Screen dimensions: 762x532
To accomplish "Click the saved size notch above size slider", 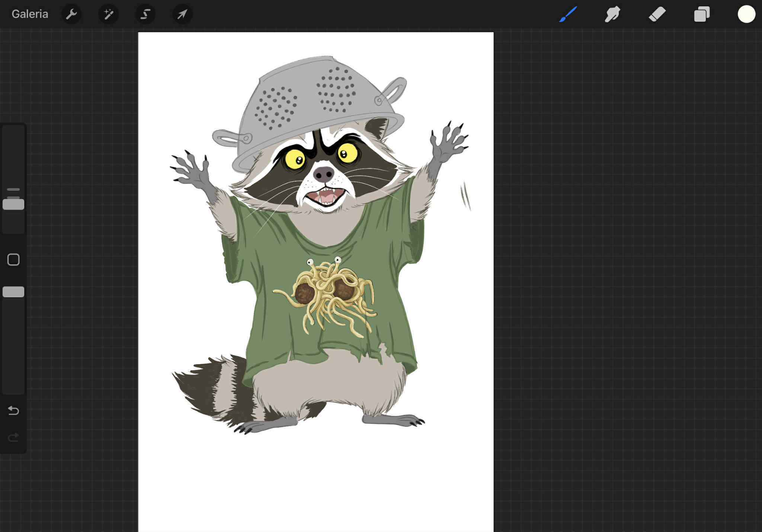I will [13, 190].
